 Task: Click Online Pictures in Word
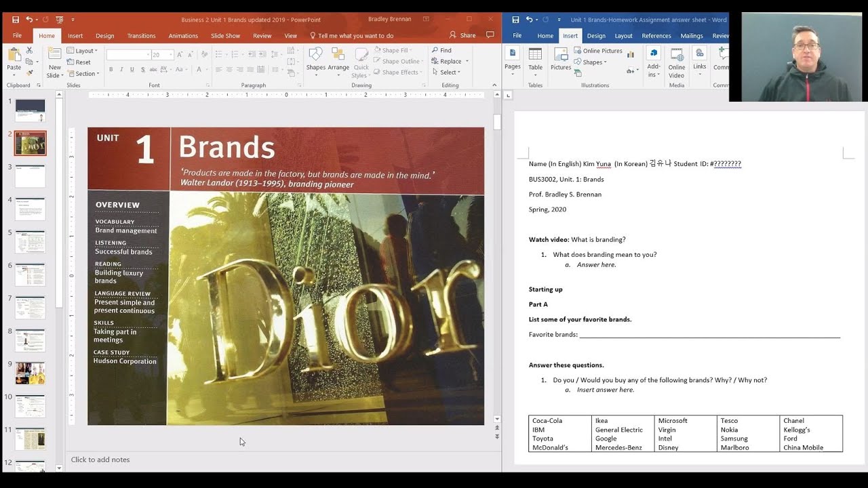[598, 51]
